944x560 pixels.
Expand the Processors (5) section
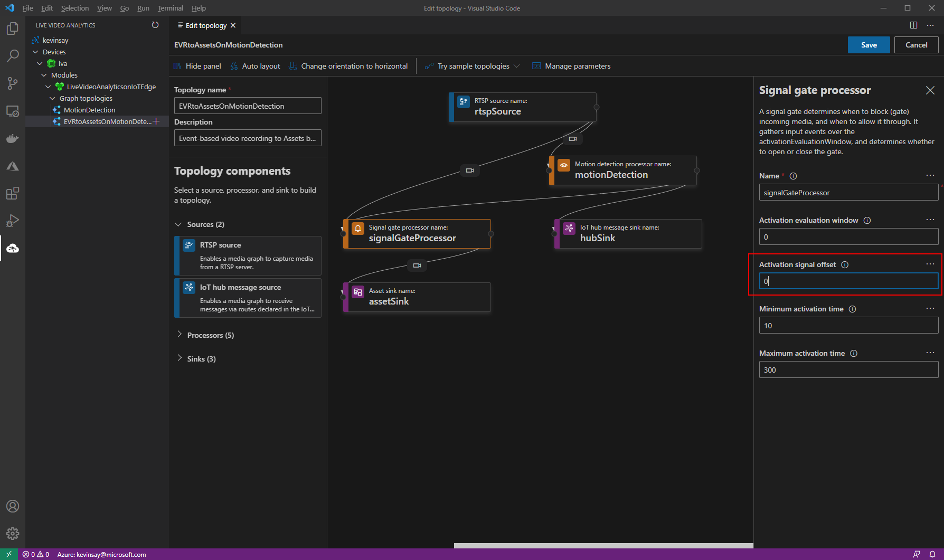(x=180, y=335)
